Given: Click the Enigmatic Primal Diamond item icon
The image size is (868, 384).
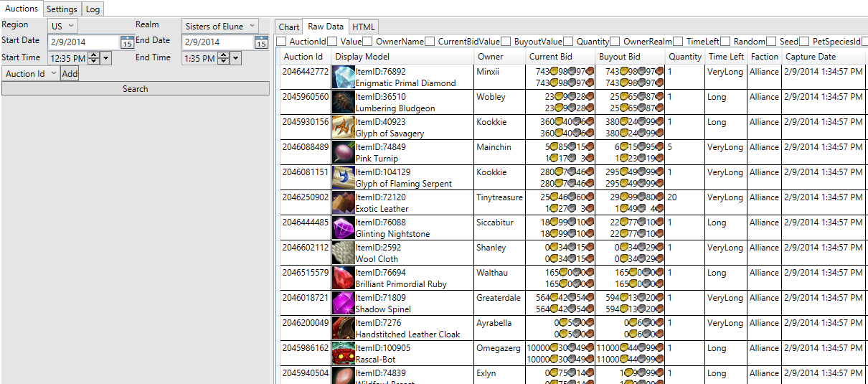Looking at the screenshot, I should (343, 78).
